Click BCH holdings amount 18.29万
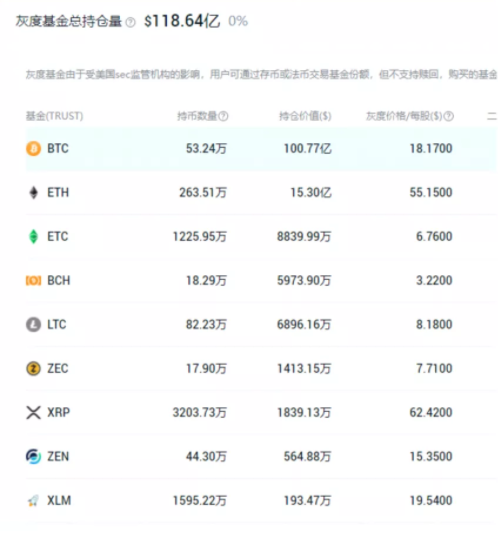Viewport: 498px width, 535px height. click(206, 280)
